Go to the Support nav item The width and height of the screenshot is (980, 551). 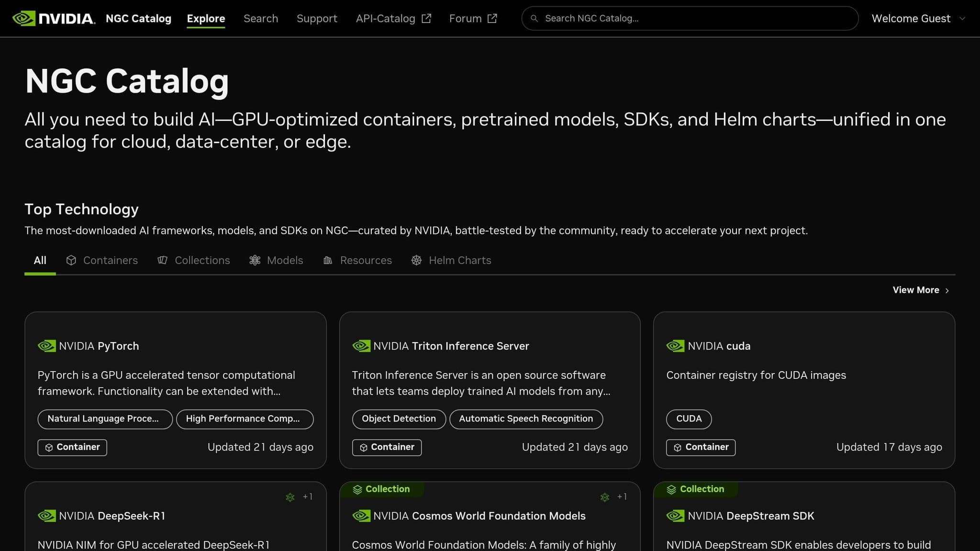[x=317, y=19]
